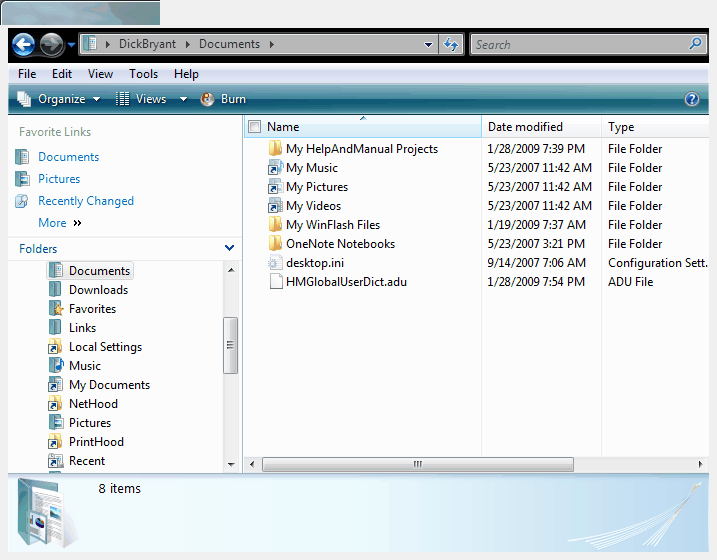Click the file list scroll left arrow
The image size is (717, 560).
252,464
